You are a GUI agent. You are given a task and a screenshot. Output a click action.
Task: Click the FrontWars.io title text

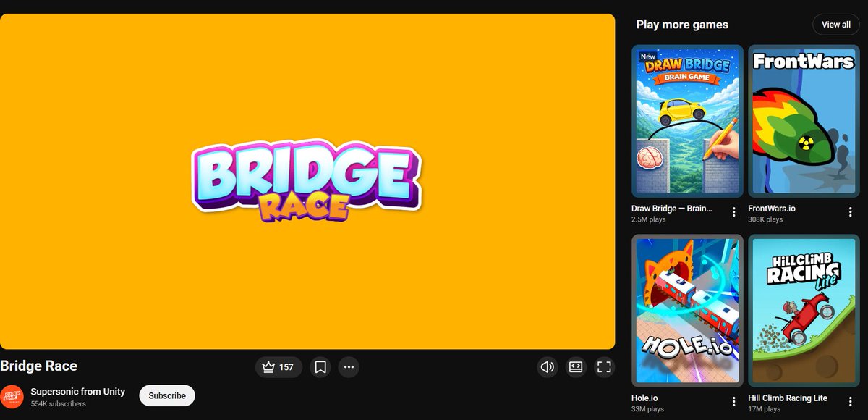pos(772,209)
